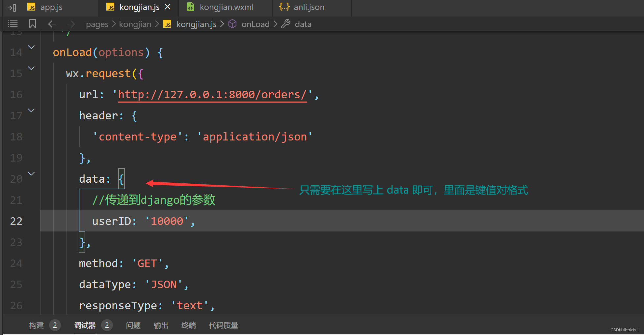Click the back navigation arrow

pyautogui.click(x=52, y=24)
